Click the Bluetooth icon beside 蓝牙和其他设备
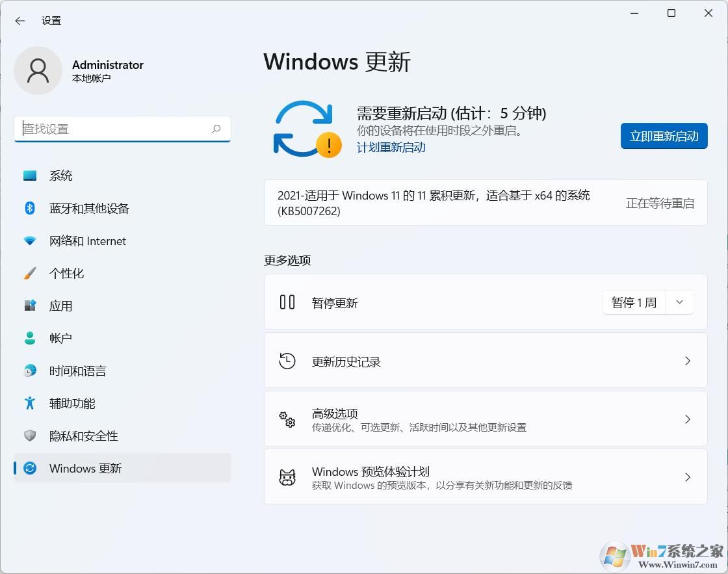This screenshot has width=728, height=574. pos(30,208)
